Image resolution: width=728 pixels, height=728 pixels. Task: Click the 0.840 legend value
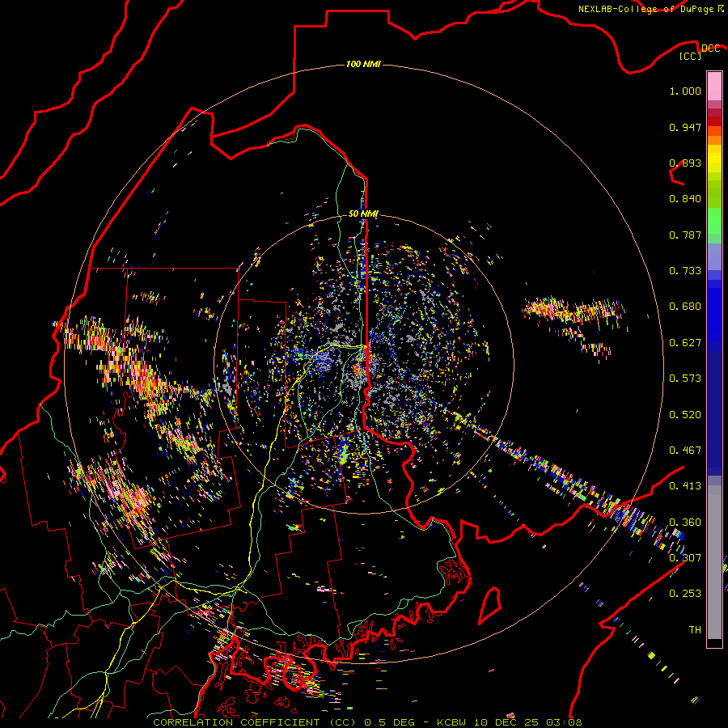tap(685, 199)
